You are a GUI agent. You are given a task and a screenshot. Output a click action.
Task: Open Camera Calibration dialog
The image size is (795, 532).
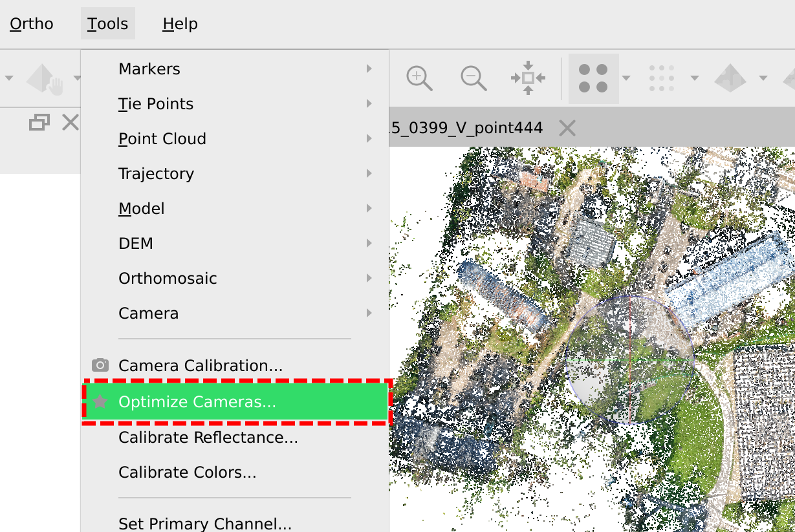(235, 365)
